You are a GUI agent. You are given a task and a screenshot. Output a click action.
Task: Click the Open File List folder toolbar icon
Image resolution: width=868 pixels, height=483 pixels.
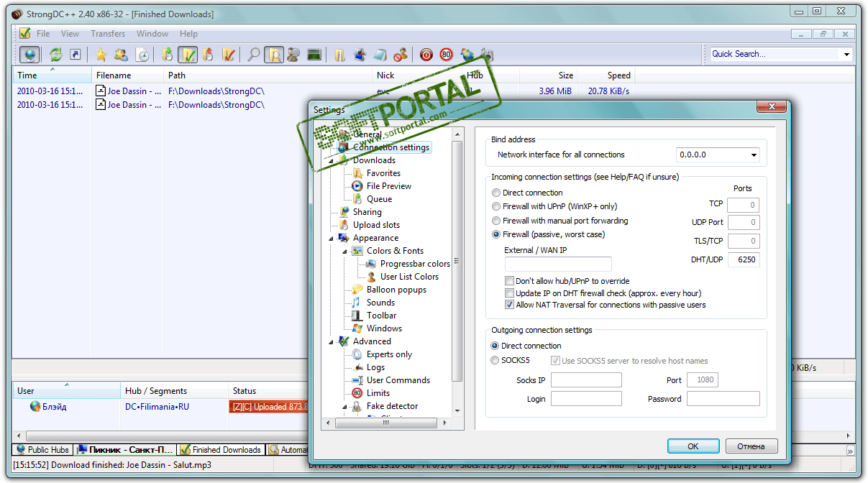(x=339, y=54)
